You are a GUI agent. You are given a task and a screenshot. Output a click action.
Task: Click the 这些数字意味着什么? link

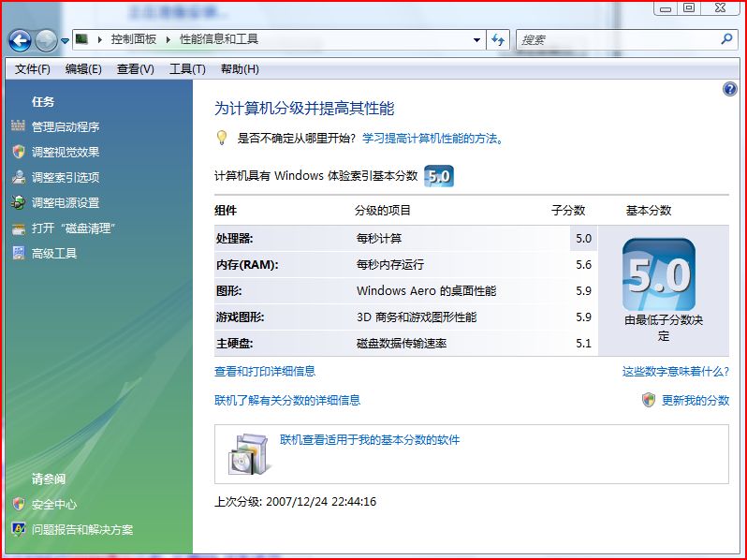click(675, 372)
